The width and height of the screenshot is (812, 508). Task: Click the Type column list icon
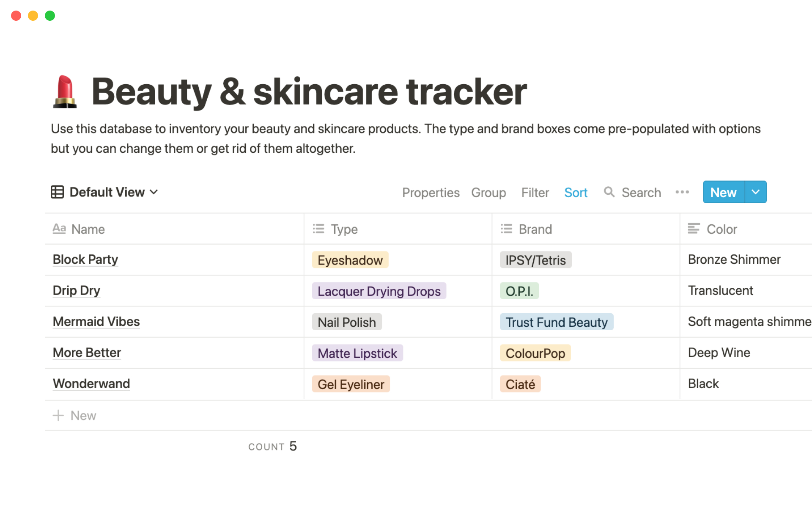[x=318, y=229]
